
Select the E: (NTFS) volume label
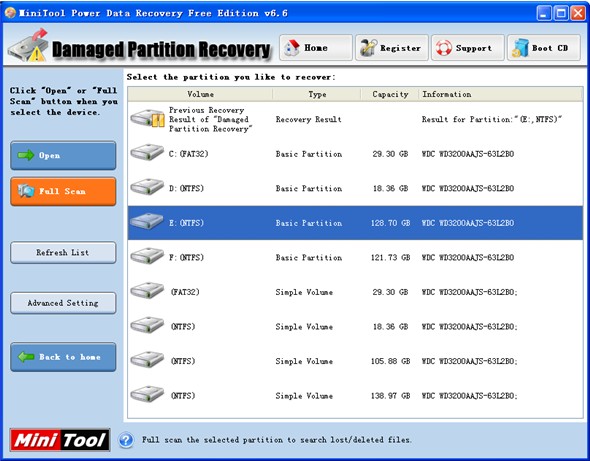click(x=186, y=223)
